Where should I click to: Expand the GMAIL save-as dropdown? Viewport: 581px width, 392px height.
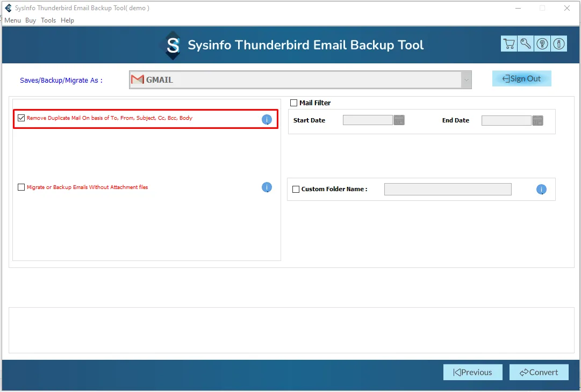pyautogui.click(x=466, y=79)
